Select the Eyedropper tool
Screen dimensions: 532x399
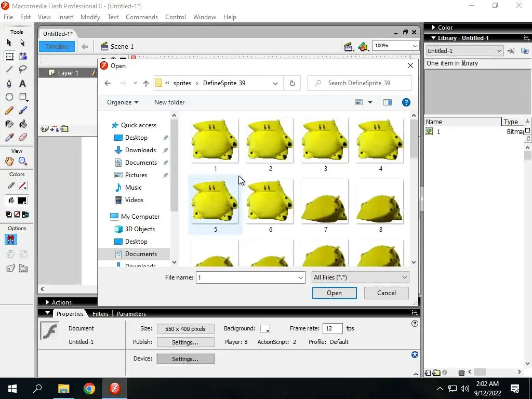point(9,137)
